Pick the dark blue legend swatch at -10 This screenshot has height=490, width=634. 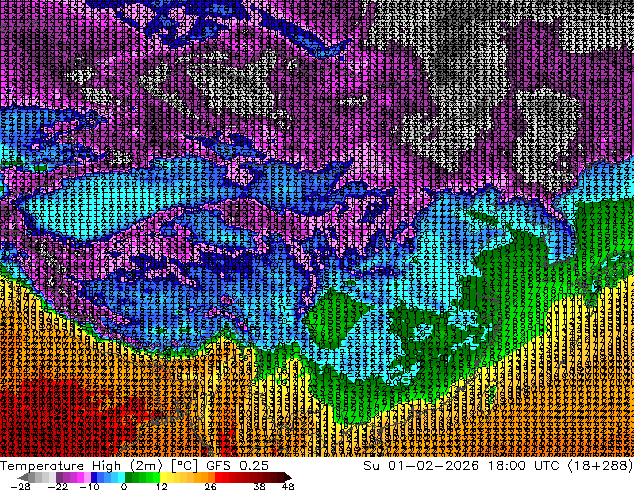click(x=94, y=477)
